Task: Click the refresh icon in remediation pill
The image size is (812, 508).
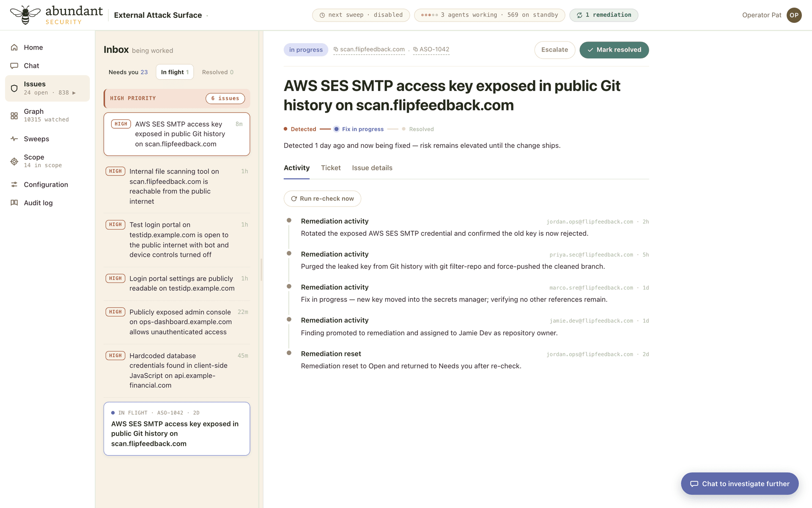Action: tap(579, 15)
